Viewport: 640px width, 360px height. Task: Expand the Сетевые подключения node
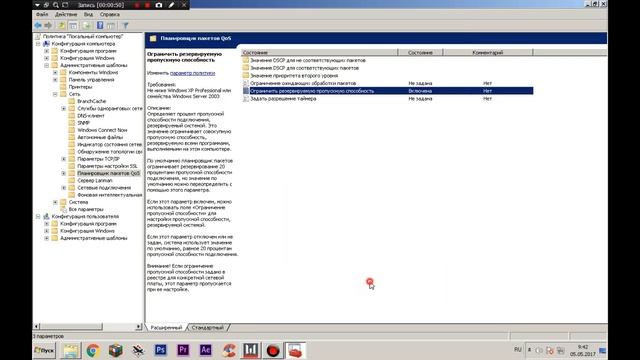coord(64,188)
